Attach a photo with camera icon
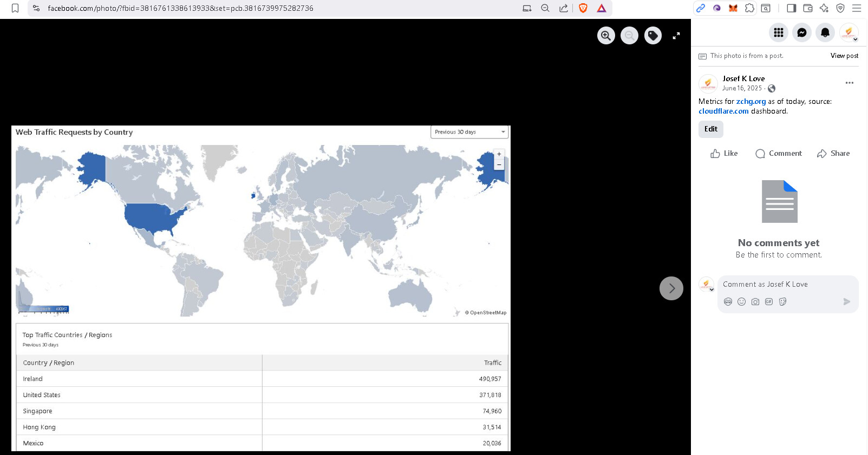Screen dimensions: 868x455 [x=755, y=302]
